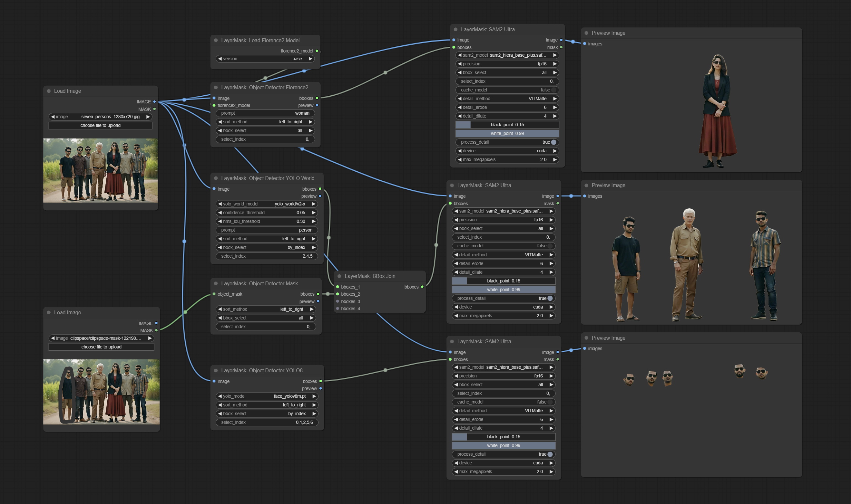Click 'choose file to upload' in top Load Image

click(100, 126)
